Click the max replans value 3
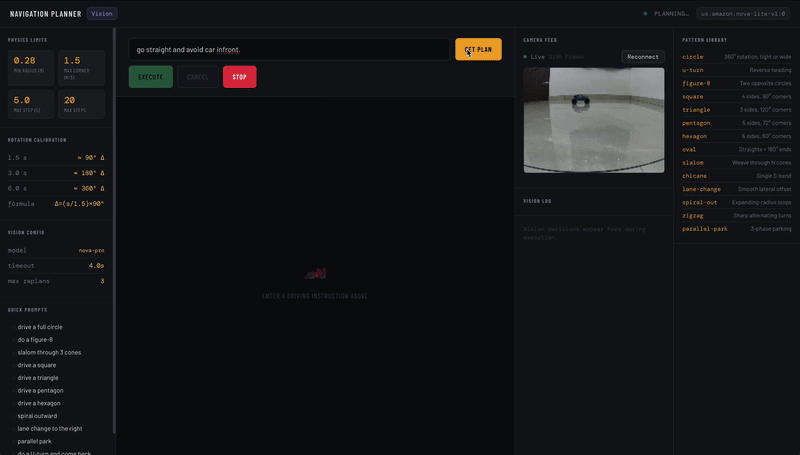The width and height of the screenshot is (800, 455). point(102,281)
